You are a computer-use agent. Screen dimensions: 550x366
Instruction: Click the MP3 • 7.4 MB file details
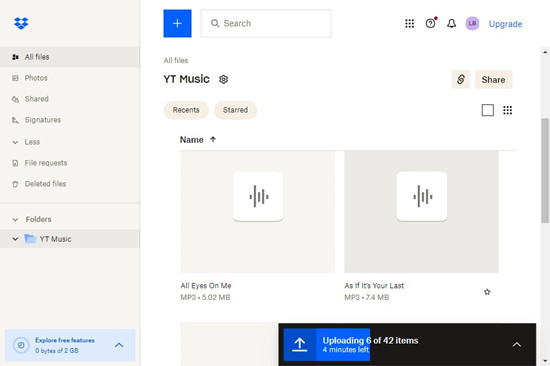367,297
